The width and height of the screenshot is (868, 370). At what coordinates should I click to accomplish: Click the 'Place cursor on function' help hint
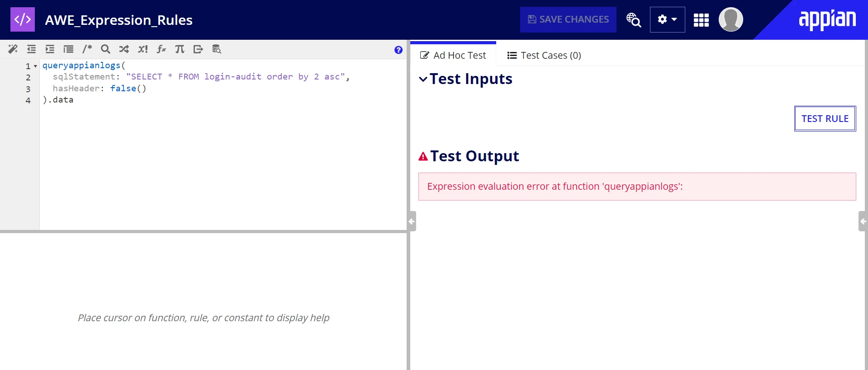[204, 318]
